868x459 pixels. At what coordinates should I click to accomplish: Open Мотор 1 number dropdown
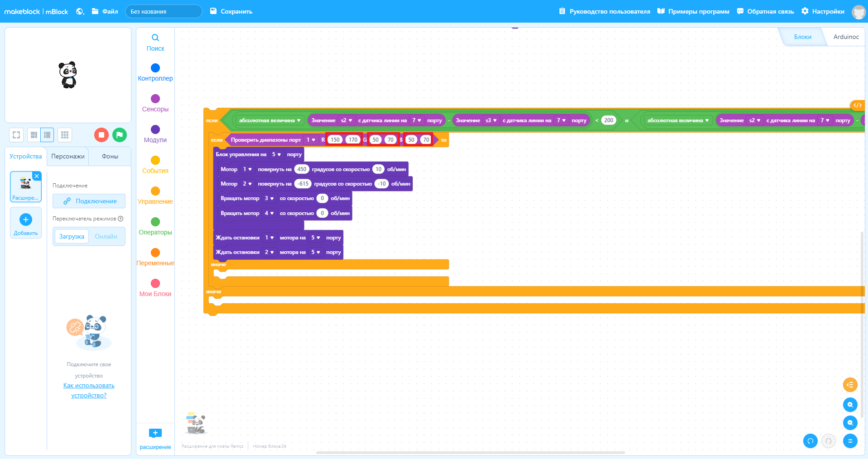(x=247, y=169)
